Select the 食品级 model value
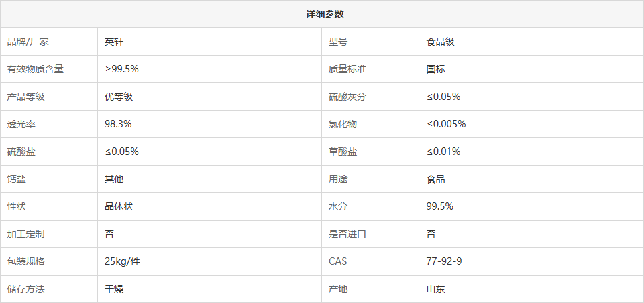 pos(441,42)
